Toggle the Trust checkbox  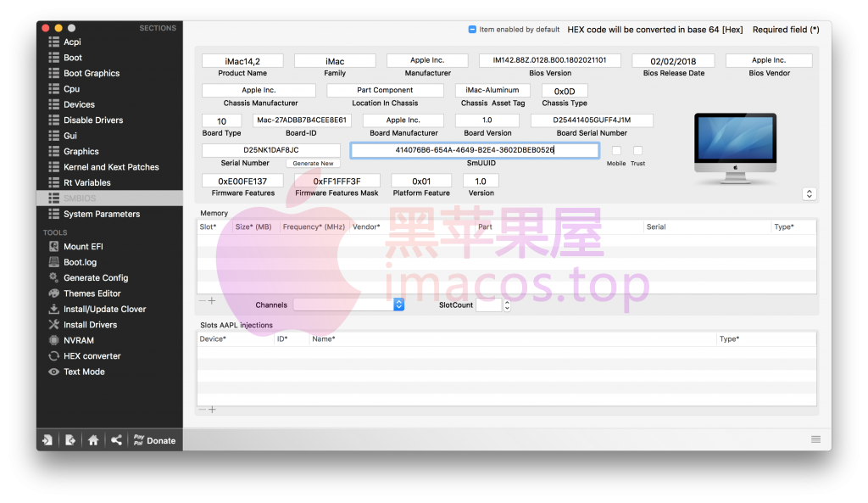pos(637,151)
